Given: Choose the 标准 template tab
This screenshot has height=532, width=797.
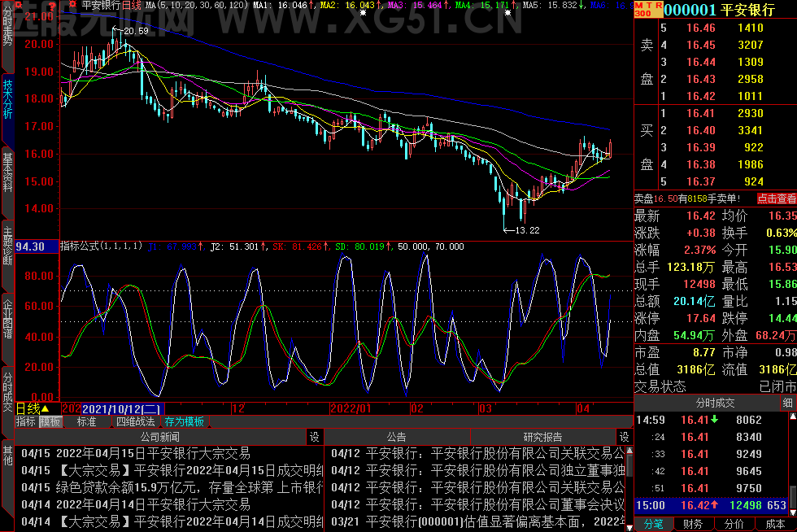Looking at the screenshot, I should click(x=86, y=421).
